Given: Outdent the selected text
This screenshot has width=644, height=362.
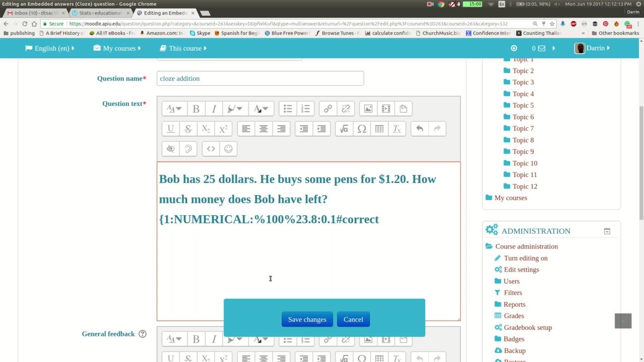Looking at the screenshot, I should tap(304, 129).
